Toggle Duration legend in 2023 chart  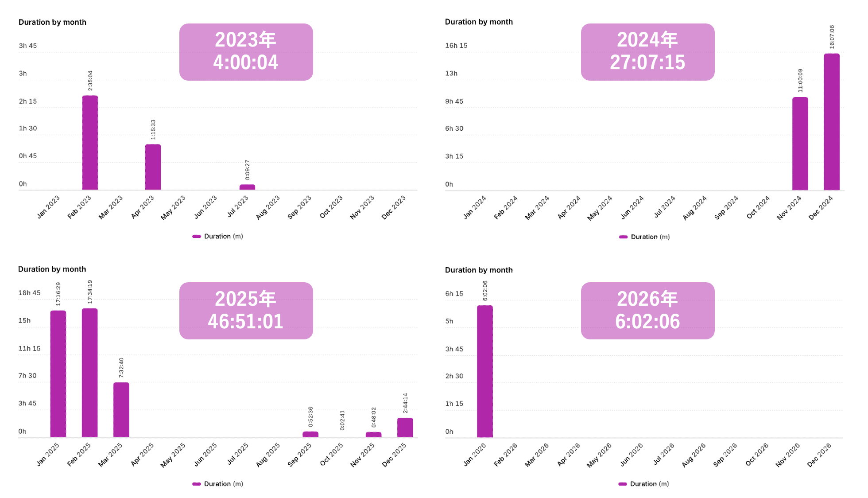click(217, 236)
